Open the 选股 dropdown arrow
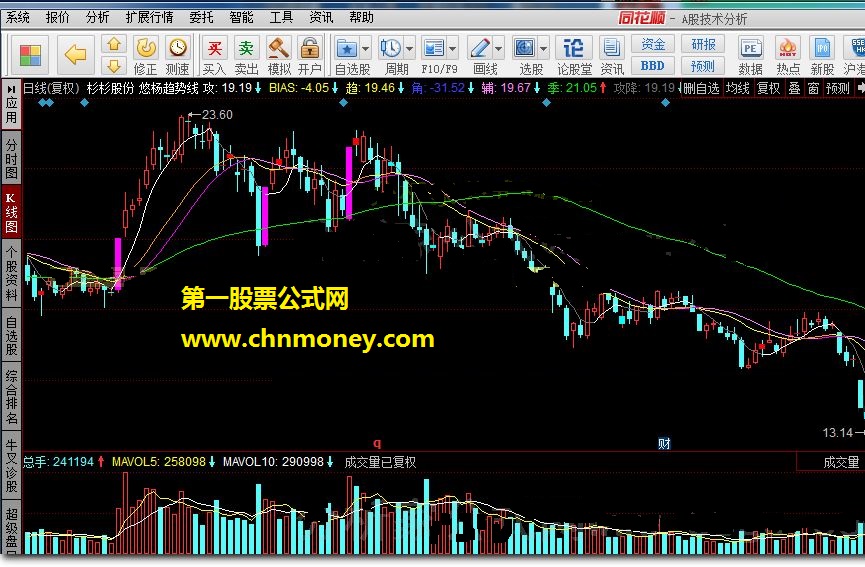 tap(543, 49)
